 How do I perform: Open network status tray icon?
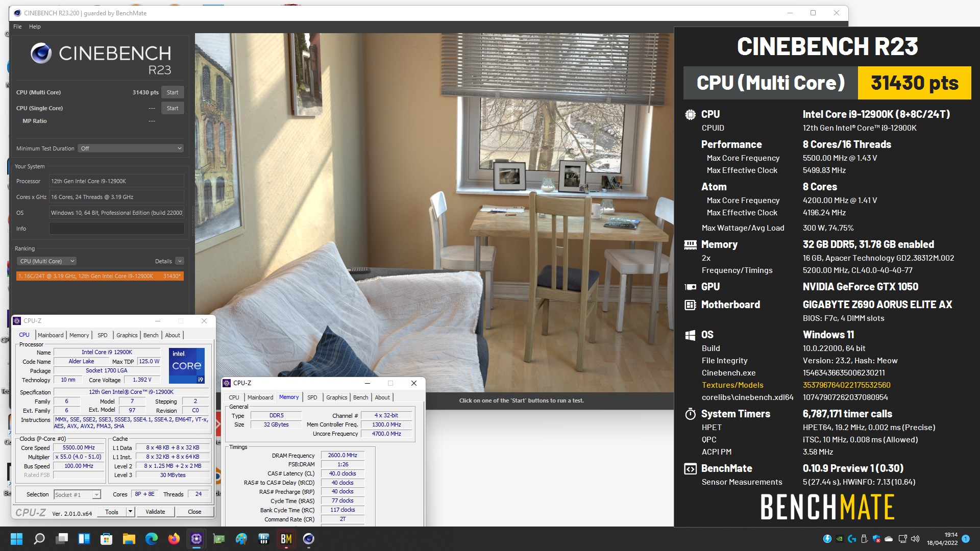click(x=902, y=539)
